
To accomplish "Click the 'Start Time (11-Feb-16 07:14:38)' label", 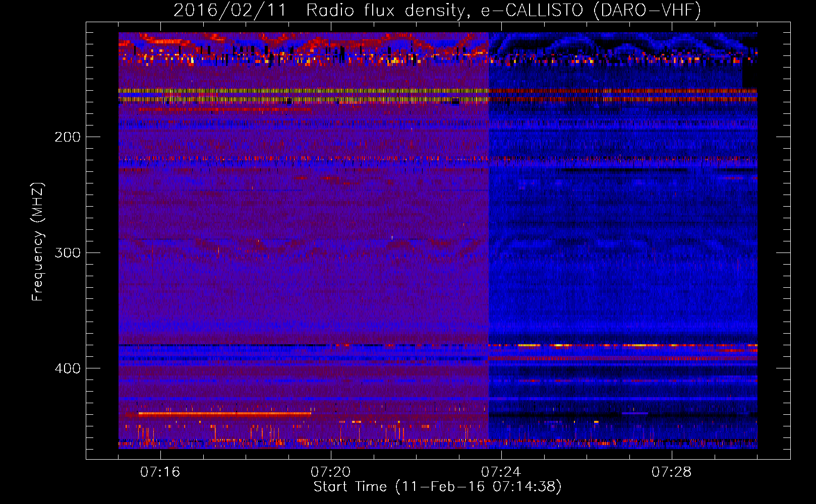I will pyautogui.click(x=437, y=487).
